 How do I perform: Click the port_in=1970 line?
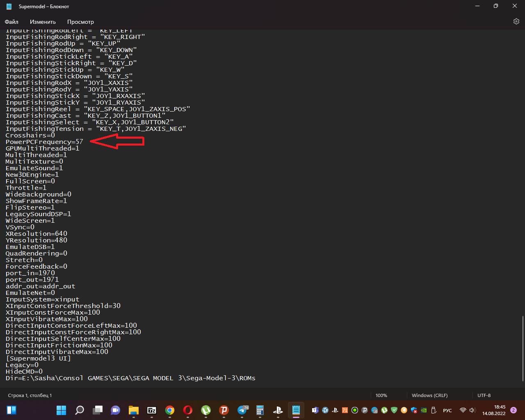pos(30,273)
